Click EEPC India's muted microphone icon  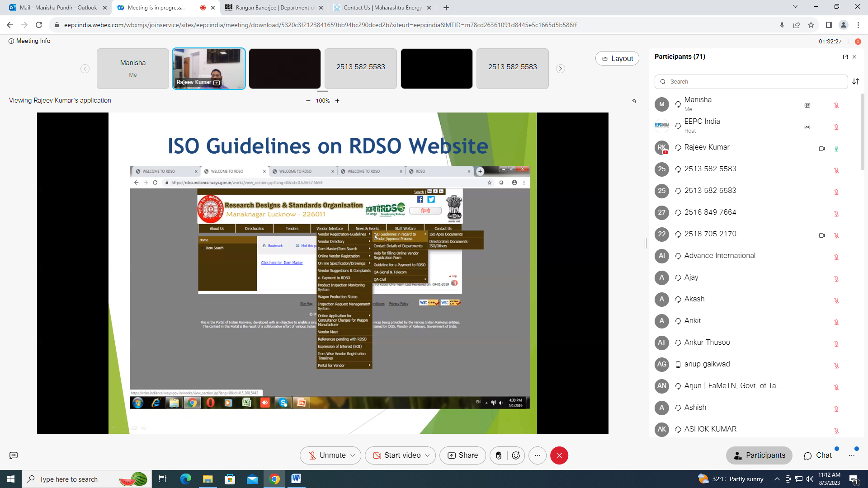[x=836, y=127]
